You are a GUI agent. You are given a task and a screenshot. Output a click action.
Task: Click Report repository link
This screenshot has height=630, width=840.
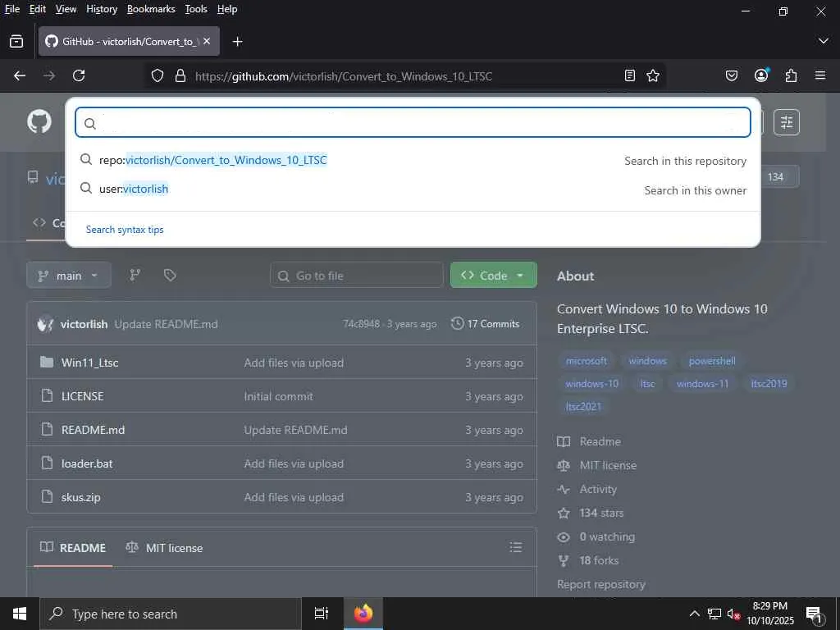[x=601, y=584]
